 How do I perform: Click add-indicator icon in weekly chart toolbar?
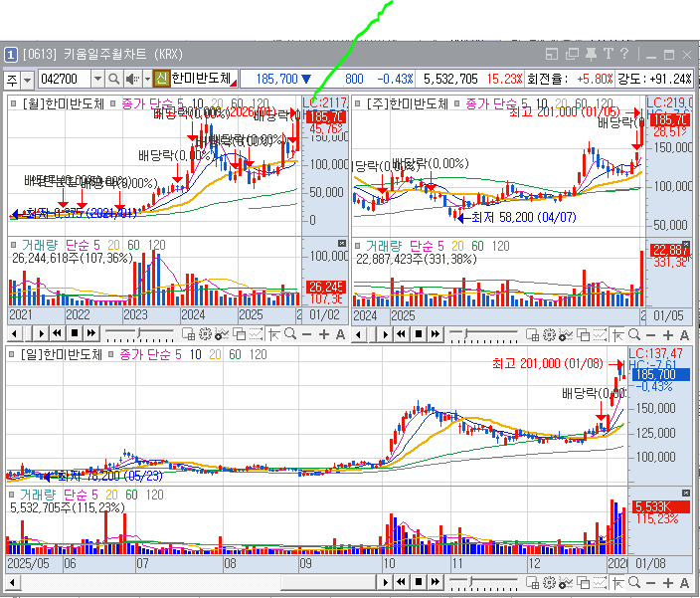click(x=566, y=334)
